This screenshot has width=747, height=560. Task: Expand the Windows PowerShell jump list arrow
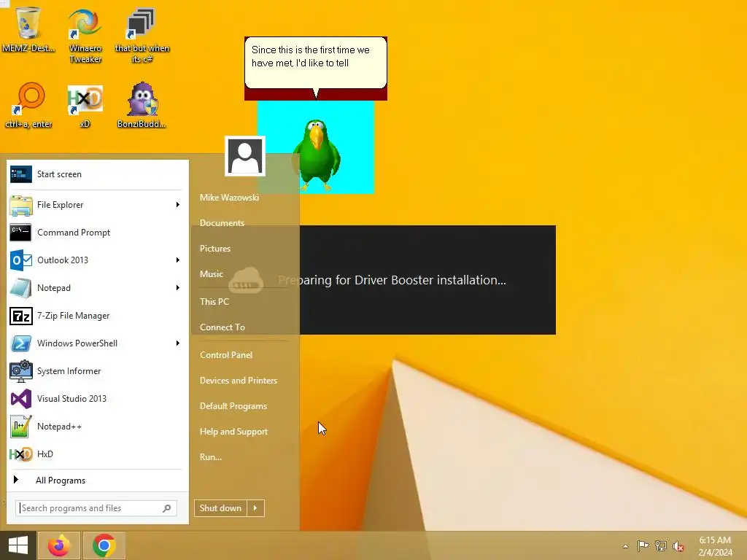point(177,343)
